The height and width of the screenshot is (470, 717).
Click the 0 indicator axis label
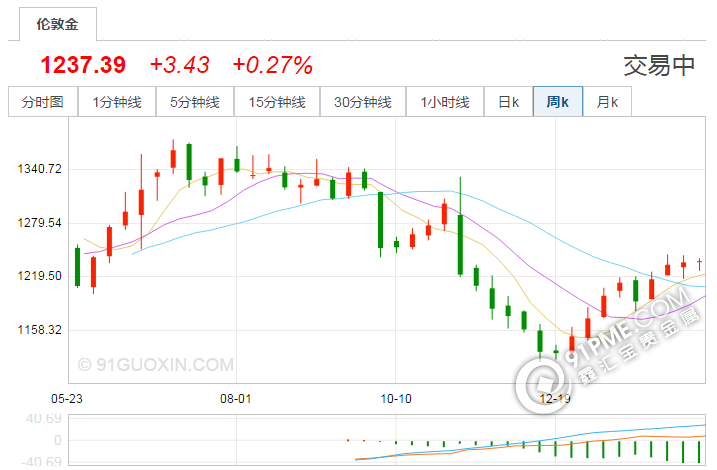(58, 441)
